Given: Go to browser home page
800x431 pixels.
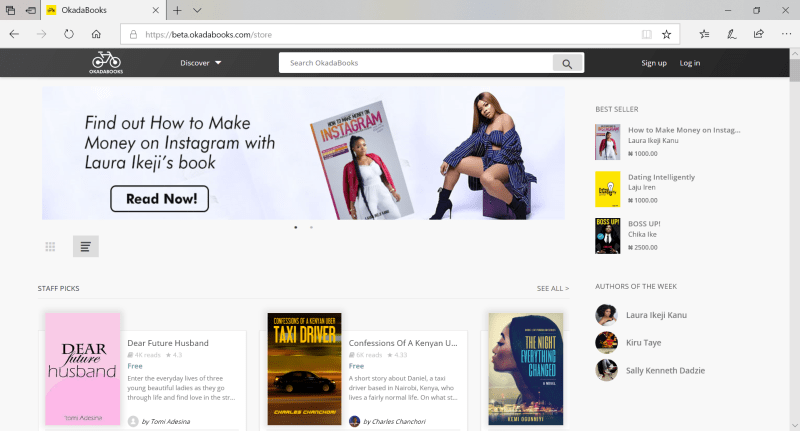Looking at the screenshot, I should click(96, 34).
